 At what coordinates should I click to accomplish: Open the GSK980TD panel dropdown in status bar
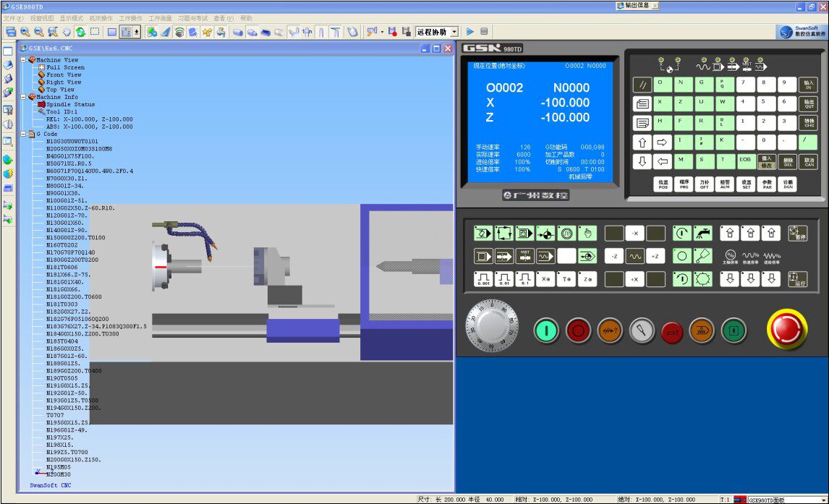823,499
